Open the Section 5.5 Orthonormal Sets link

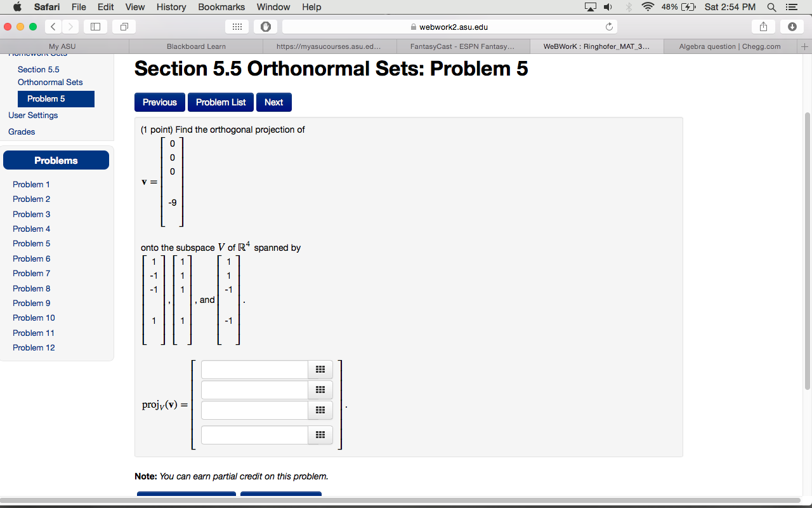tap(50, 76)
